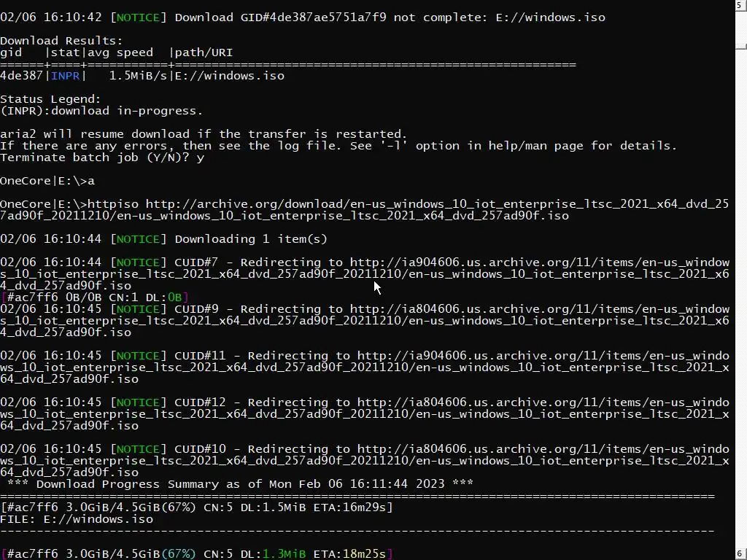Click the green '1.3MiB' download speed
Image resolution: width=747 pixels, height=560 pixels.
284,554
